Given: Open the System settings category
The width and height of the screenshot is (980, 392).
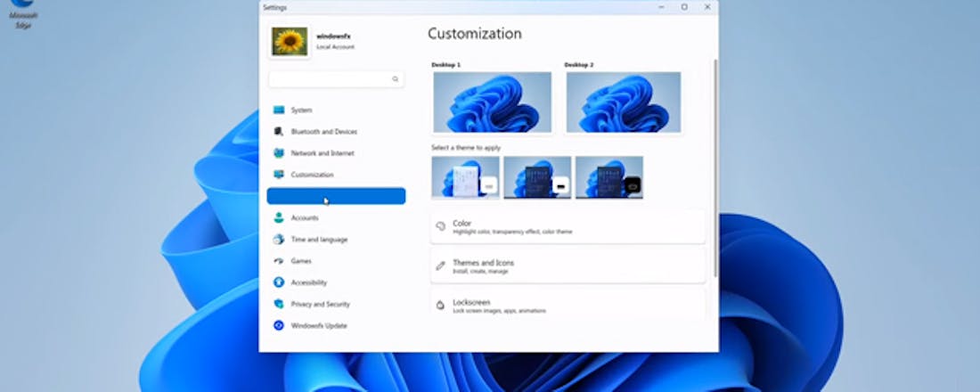Looking at the screenshot, I should 336,110.
